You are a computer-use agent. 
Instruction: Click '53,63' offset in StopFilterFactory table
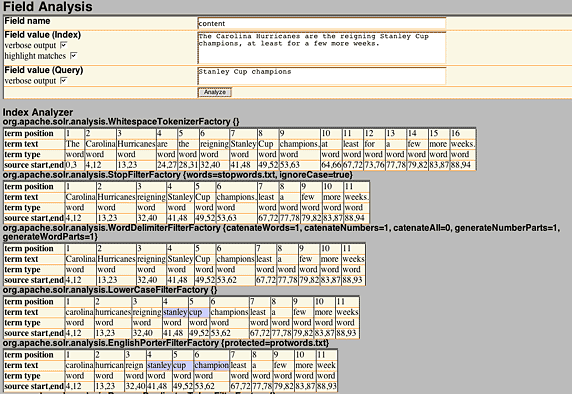coord(226,218)
